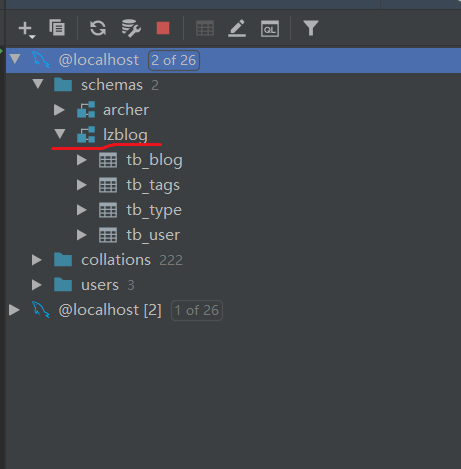The width and height of the screenshot is (461, 469).
Task: Click the Filter funnel icon
Action: [311, 28]
